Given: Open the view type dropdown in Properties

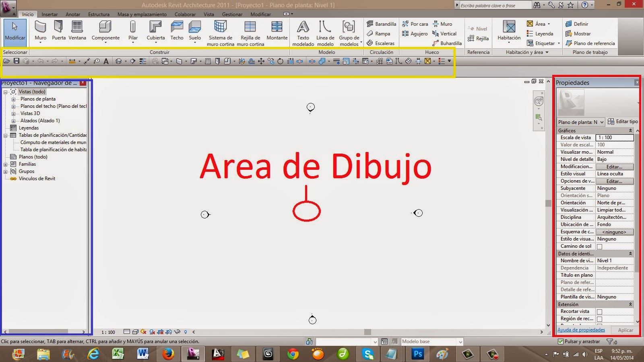Looking at the screenshot, I should 602,121.
